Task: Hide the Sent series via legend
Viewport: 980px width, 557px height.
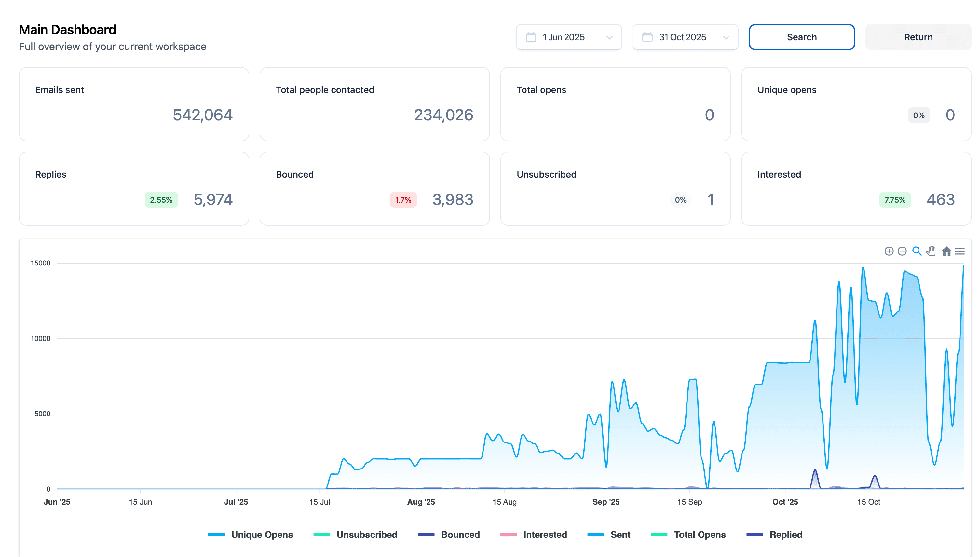Action: [x=620, y=535]
